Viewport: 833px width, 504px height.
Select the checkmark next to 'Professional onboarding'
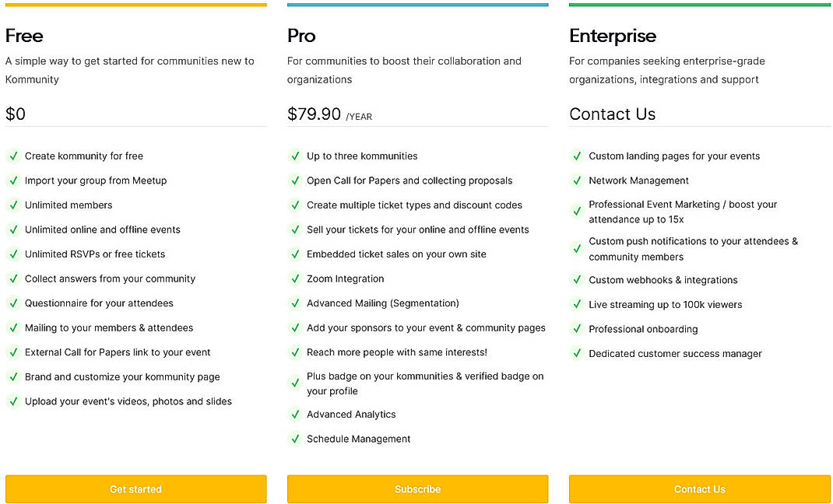click(577, 329)
